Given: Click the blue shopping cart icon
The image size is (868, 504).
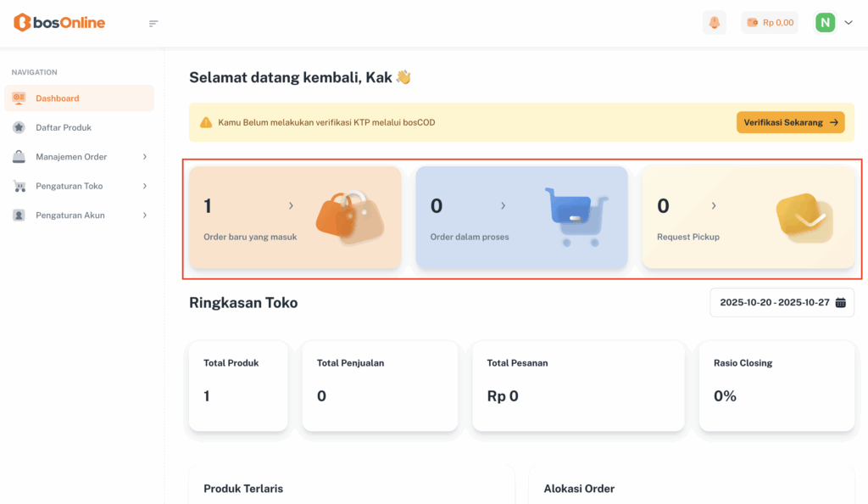Looking at the screenshot, I should coord(576,216).
